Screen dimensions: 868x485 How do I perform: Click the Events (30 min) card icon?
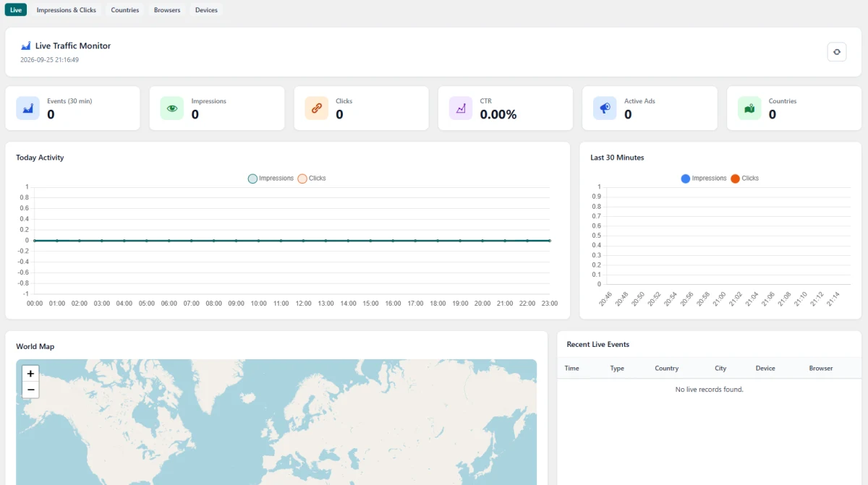(x=28, y=108)
